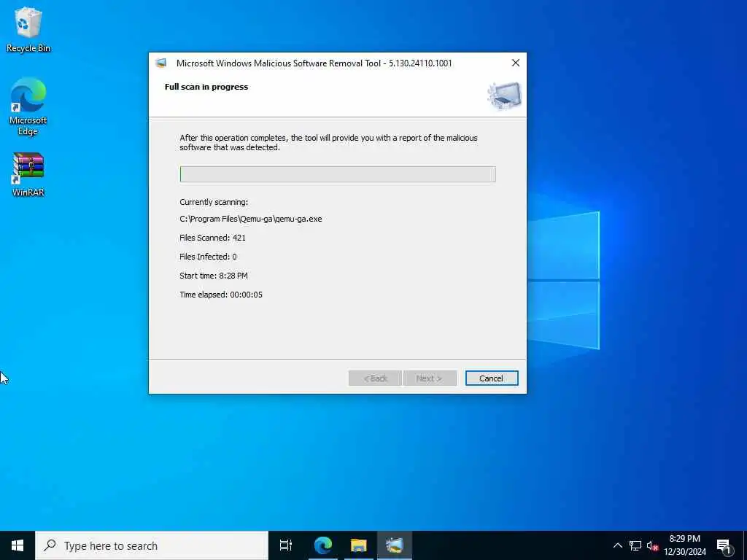Close the Malicious Software Removal Tool window
This screenshot has width=747, height=560.
click(x=516, y=63)
